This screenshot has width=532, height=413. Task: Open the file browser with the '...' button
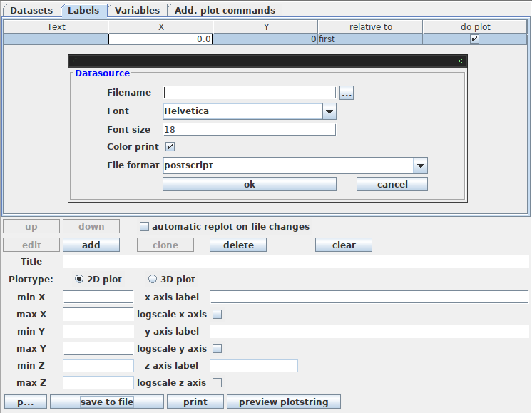347,93
